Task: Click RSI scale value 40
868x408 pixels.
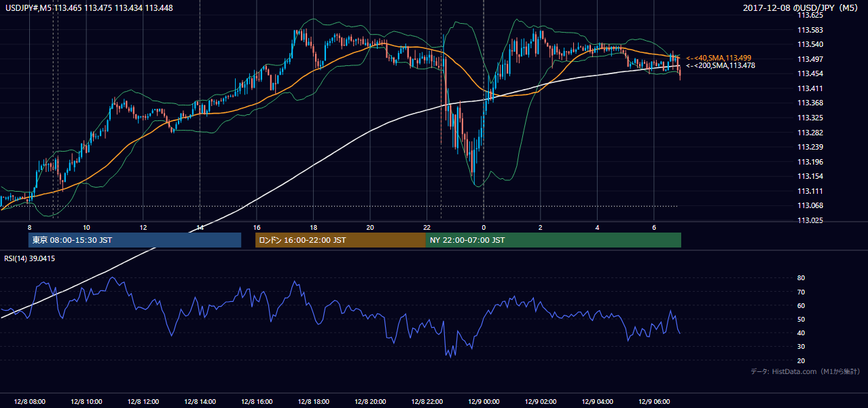Action: tap(801, 333)
